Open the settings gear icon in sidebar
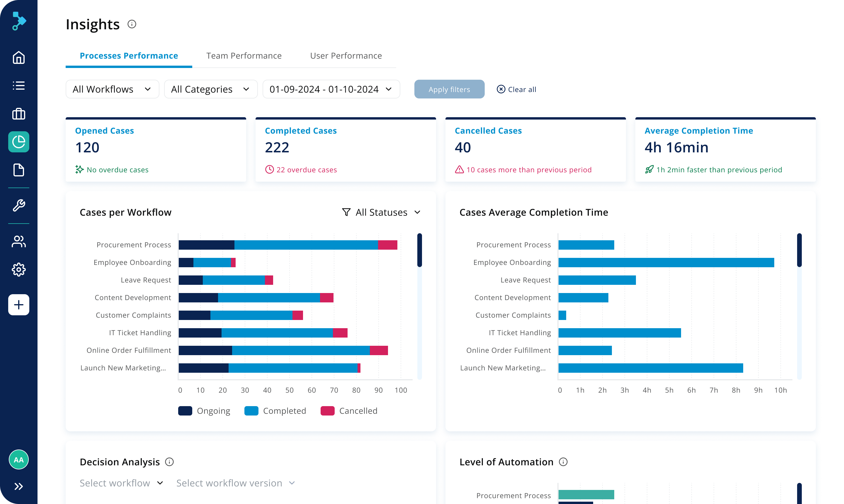Image resolution: width=844 pixels, height=504 pixels. tap(19, 270)
